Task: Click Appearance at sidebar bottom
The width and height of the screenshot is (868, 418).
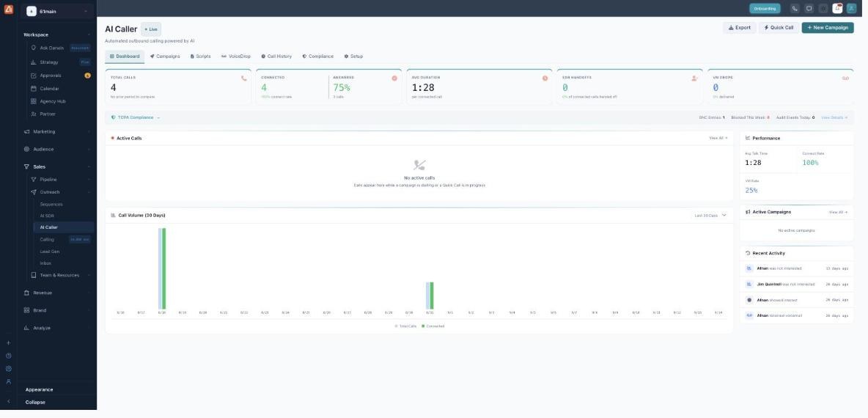Action: 40,389
